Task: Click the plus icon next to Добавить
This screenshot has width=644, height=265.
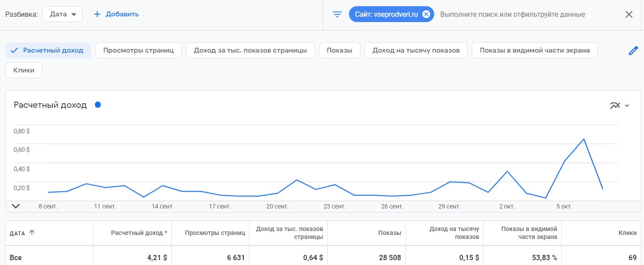Action: [x=97, y=14]
